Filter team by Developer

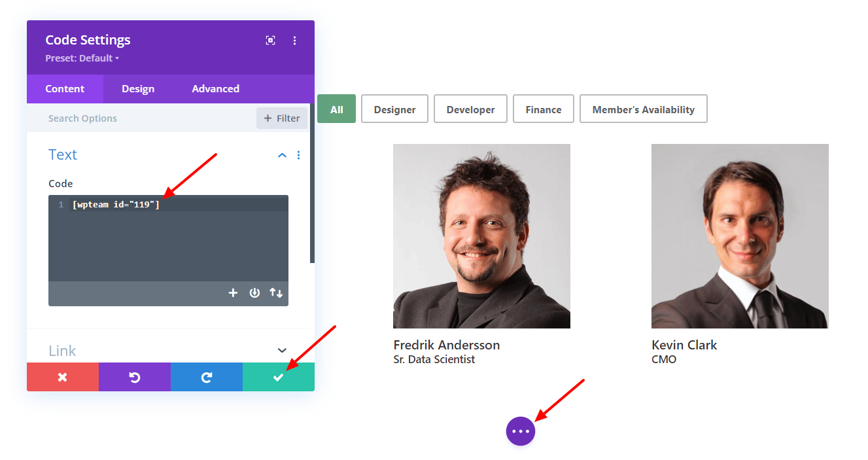click(x=471, y=109)
